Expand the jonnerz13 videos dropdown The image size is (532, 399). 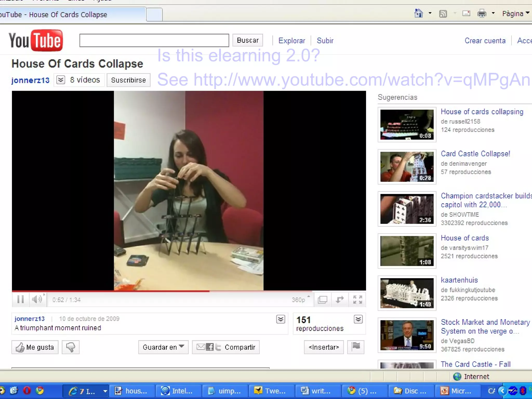click(61, 80)
